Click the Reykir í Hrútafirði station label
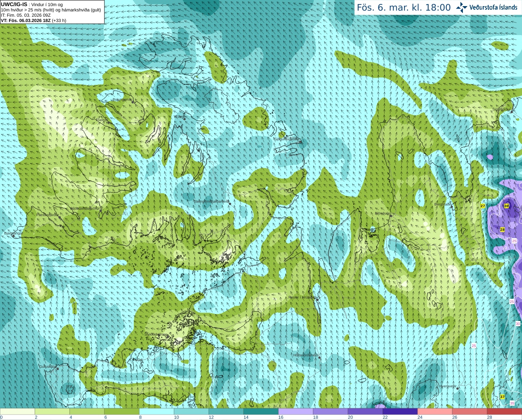Image resolution: width=522 pixels, height=420 pixels. coord(302,297)
